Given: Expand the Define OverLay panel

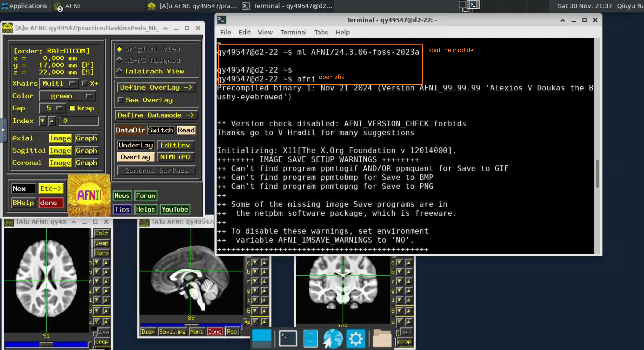Looking at the screenshot, I should [x=156, y=87].
